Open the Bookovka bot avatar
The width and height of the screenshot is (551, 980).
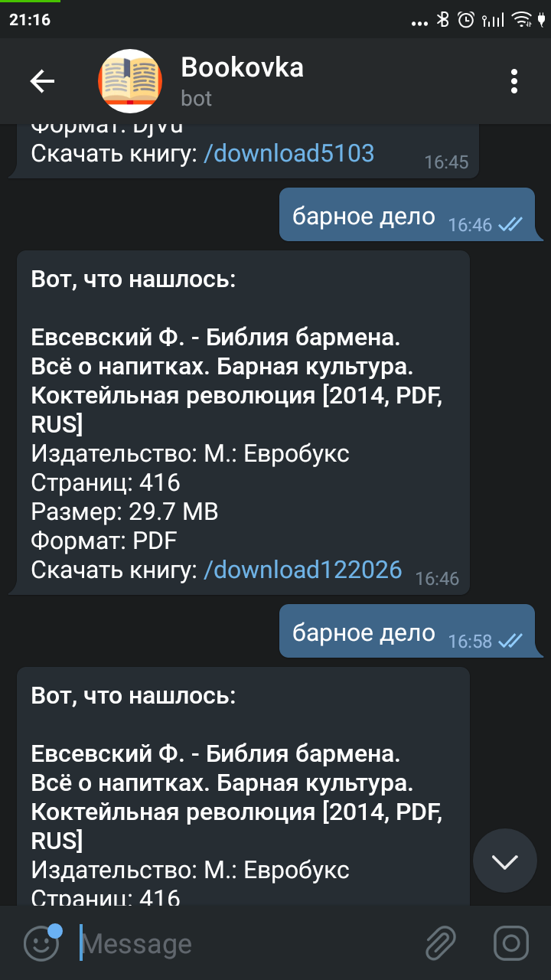click(x=130, y=81)
